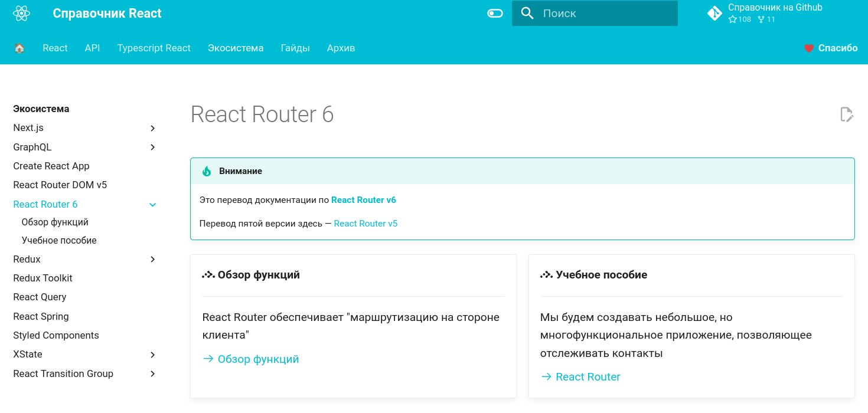868x413 pixels.
Task: Click the Экосистема sidebar heading
Action: click(41, 109)
